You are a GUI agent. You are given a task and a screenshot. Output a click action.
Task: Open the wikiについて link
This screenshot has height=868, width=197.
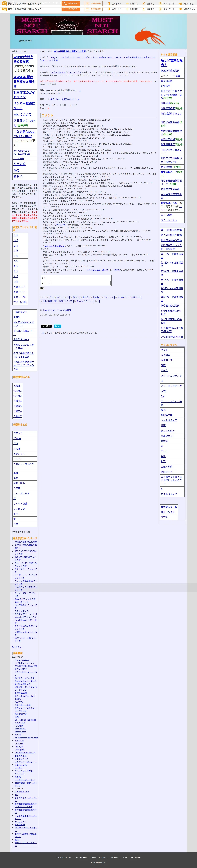(x=22, y=115)
